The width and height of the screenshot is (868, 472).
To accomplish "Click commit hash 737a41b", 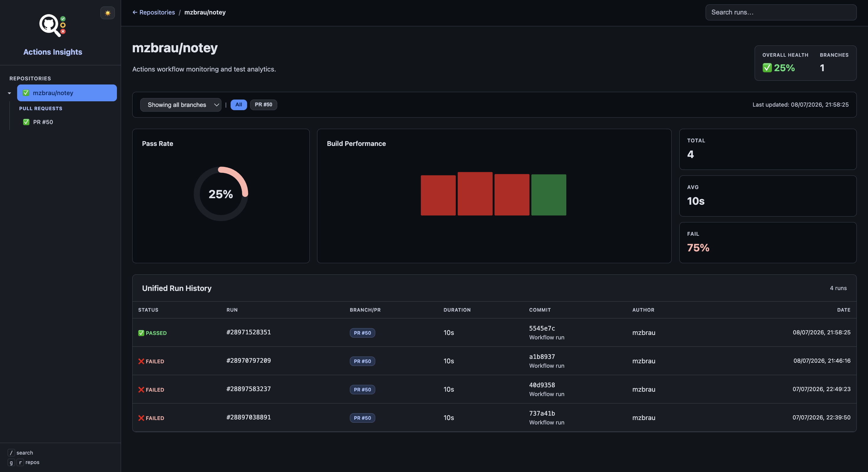I will click(x=542, y=413).
